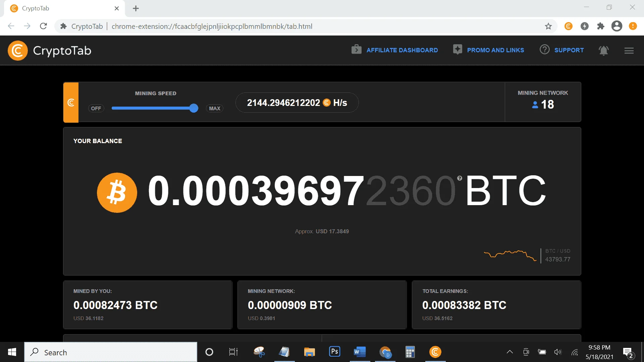Open File Explorer from the taskbar
644x362 pixels.
tap(310, 352)
